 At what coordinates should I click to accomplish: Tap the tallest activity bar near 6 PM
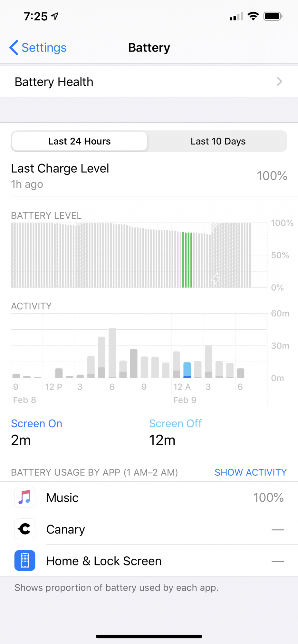click(x=112, y=353)
